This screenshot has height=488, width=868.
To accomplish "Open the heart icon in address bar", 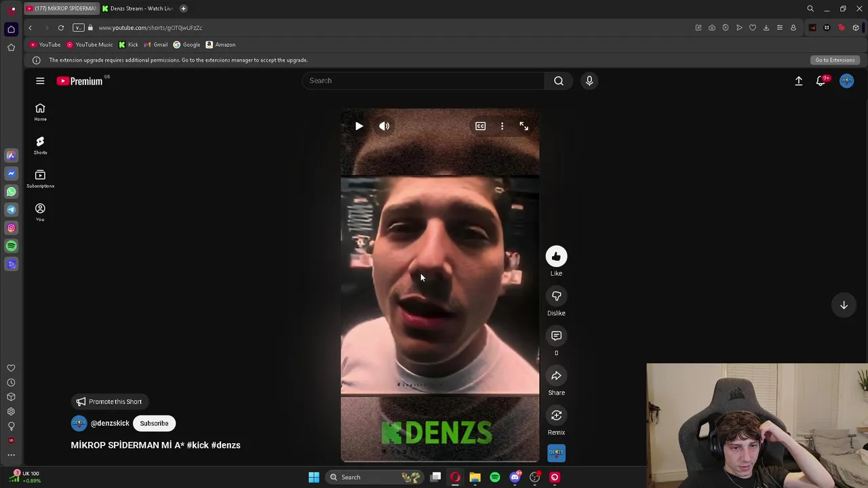I will (x=753, y=28).
